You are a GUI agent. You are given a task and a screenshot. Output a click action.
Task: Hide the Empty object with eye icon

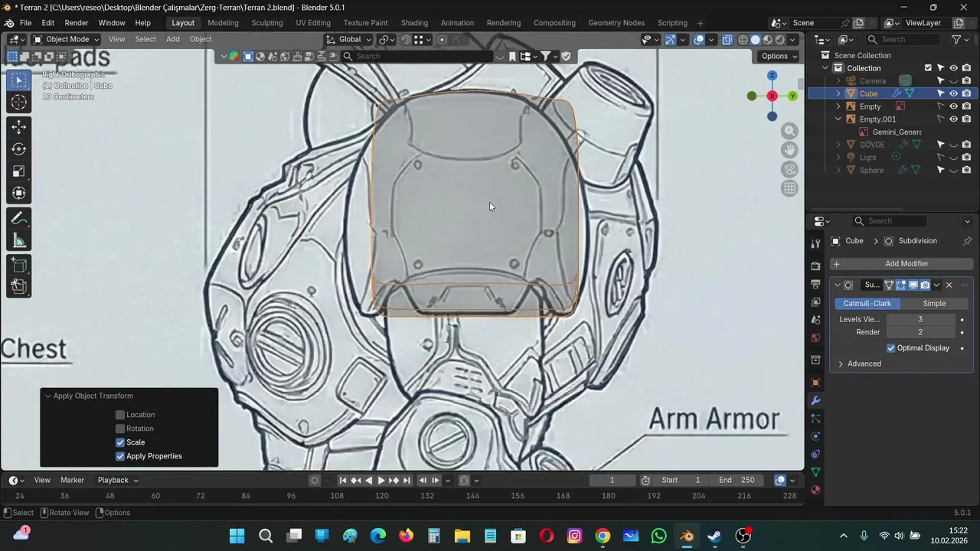pos(954,106)
